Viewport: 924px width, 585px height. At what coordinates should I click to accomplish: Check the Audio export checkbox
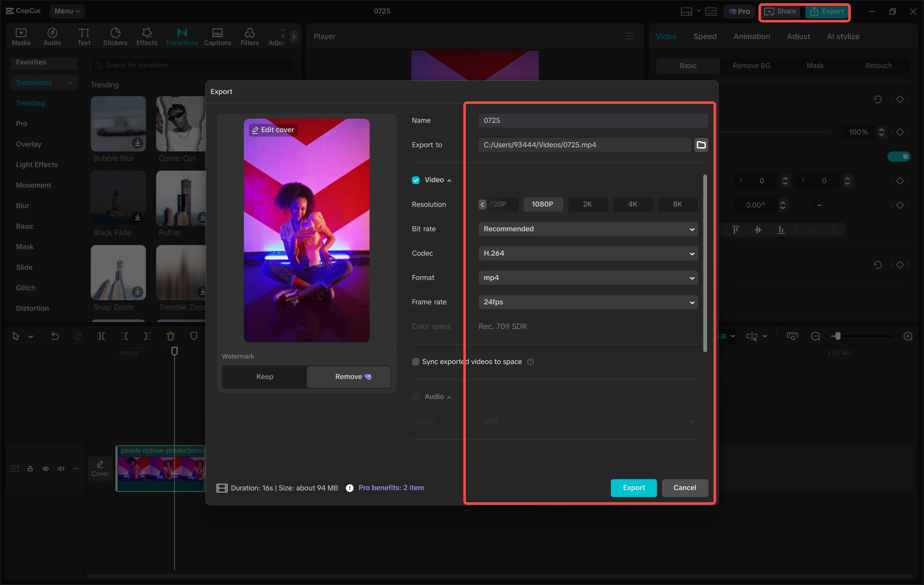[415, 396]
